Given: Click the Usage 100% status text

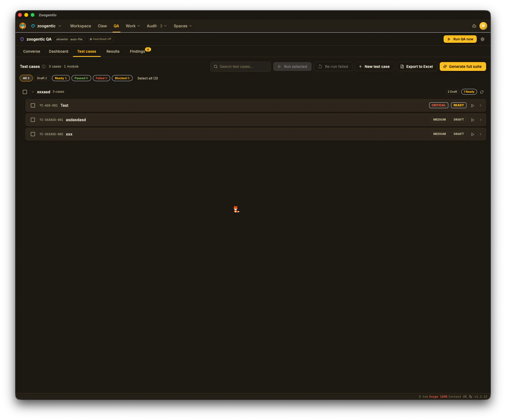Looking at the screenshot, I should (x=438, y=397).
